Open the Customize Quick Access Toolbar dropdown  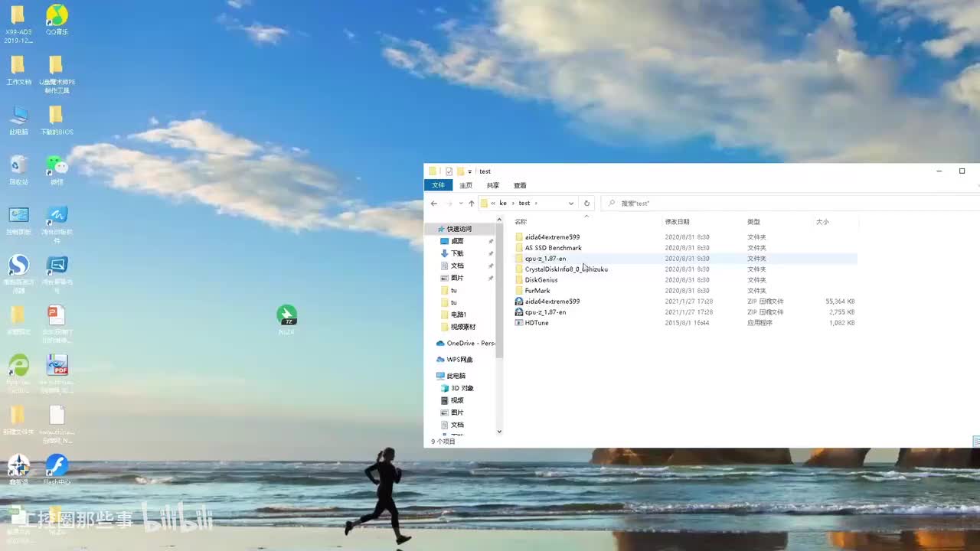[x=470, y=171]
